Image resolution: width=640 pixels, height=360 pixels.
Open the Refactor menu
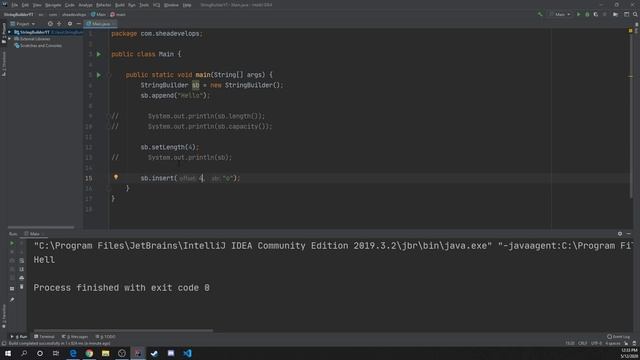click(x=104, y=5)
